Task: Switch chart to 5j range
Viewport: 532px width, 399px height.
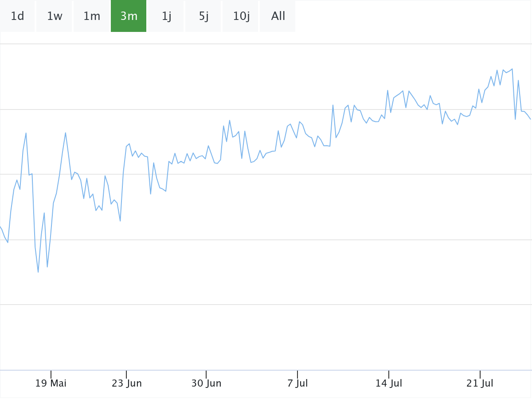Action: 203,16
